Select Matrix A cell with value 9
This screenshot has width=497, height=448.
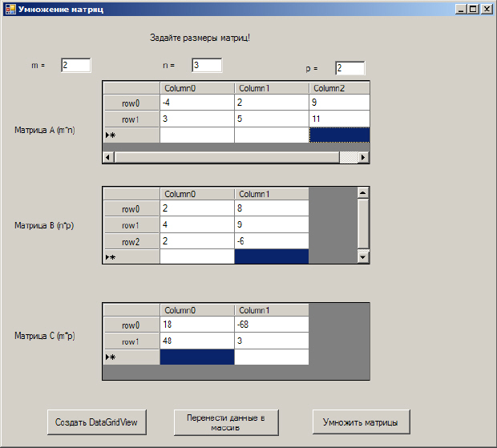coord(339,103)
